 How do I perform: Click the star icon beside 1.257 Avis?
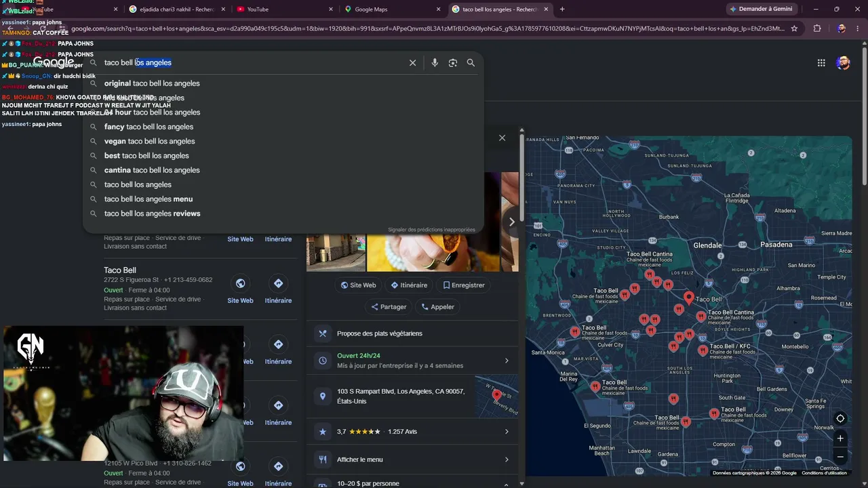[x=323, y=432]
